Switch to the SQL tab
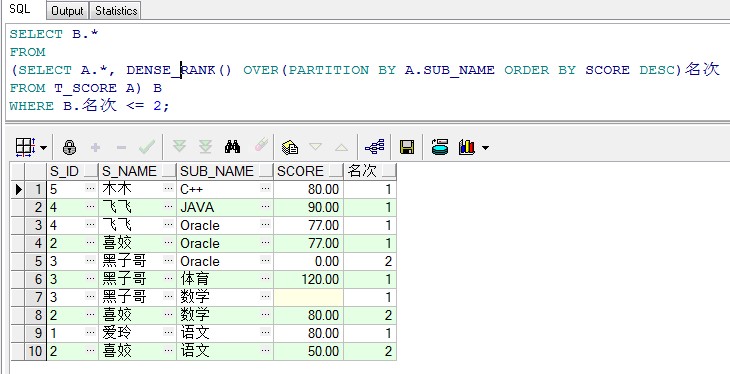This screenshot has height=374, width=730. point(20,9)
